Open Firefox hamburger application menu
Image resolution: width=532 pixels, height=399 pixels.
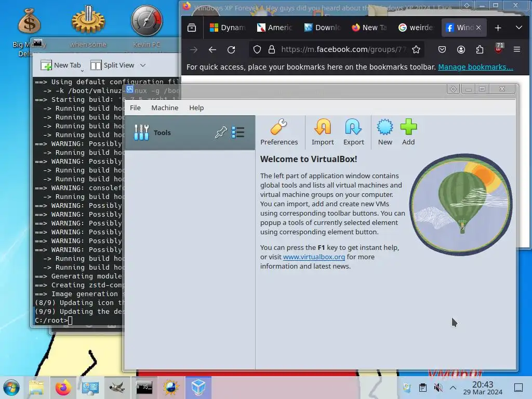tap(517, 49)
